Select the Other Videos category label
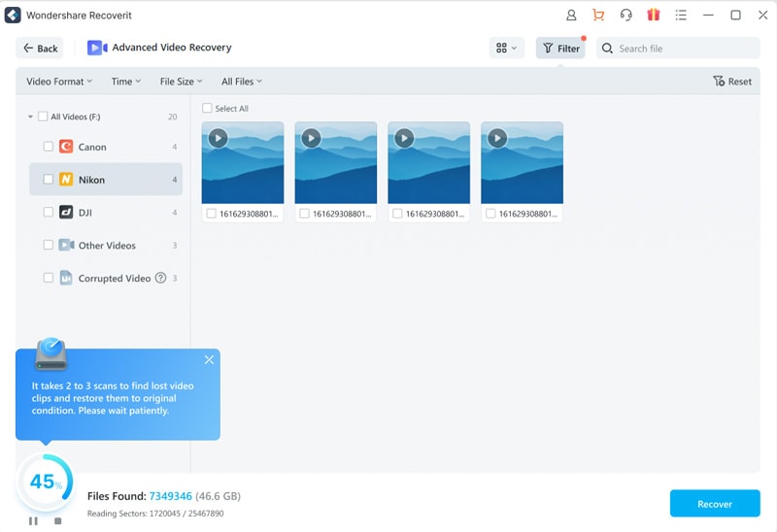This screenshot has height=532, width=777. (107, 246)
